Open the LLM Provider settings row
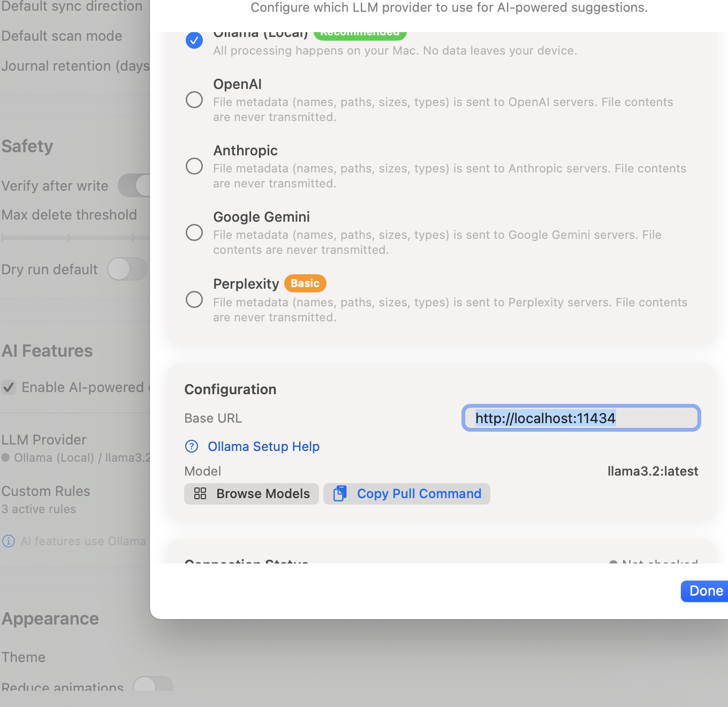This screenshot has height=707, width=728. coord(75,448)
